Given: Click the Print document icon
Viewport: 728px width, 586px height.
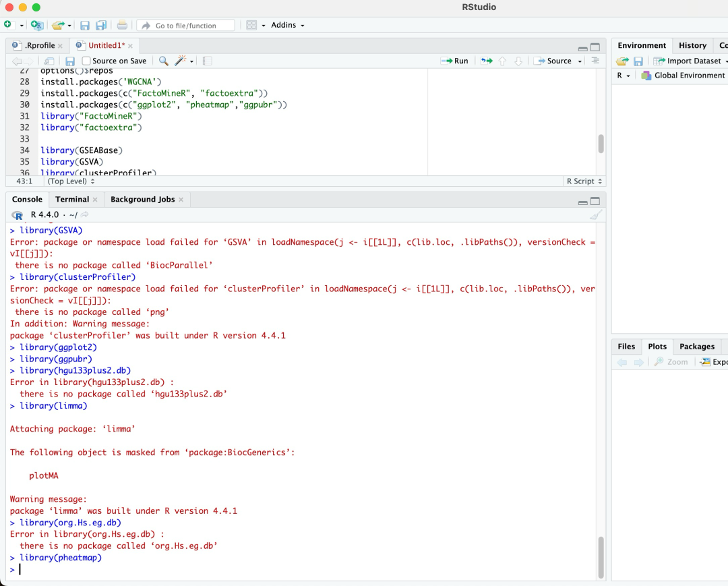Looking at the screenshot, I should [x=122, y=25].
